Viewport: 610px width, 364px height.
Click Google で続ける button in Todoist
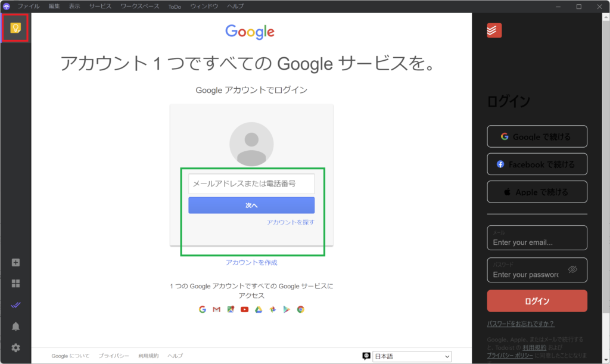click(x=537, y=136)
